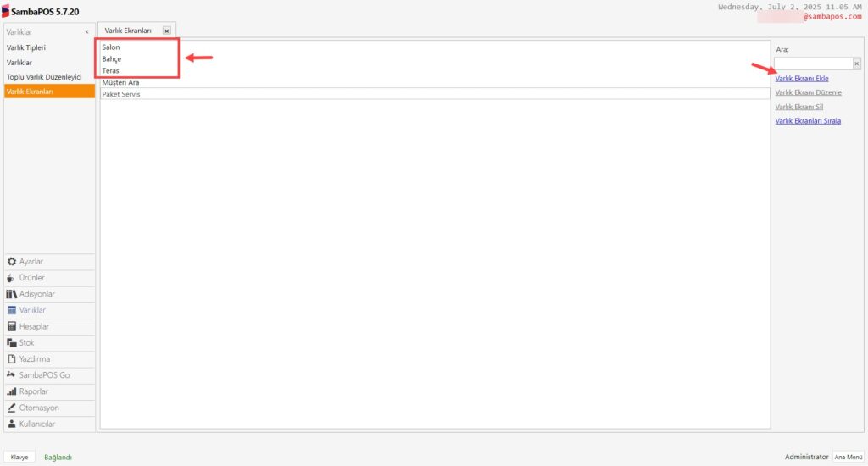Screen dimensions: 868x466
Task: Click the Varlık Ekranı Ekle link
Action: pyautogui.click(x=802, y=79)
